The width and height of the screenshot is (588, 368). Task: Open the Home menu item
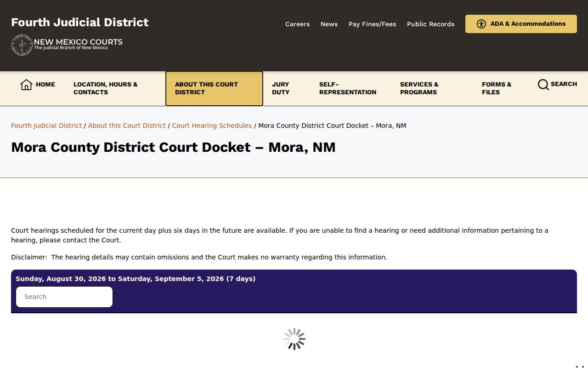(x=38, y=85)
